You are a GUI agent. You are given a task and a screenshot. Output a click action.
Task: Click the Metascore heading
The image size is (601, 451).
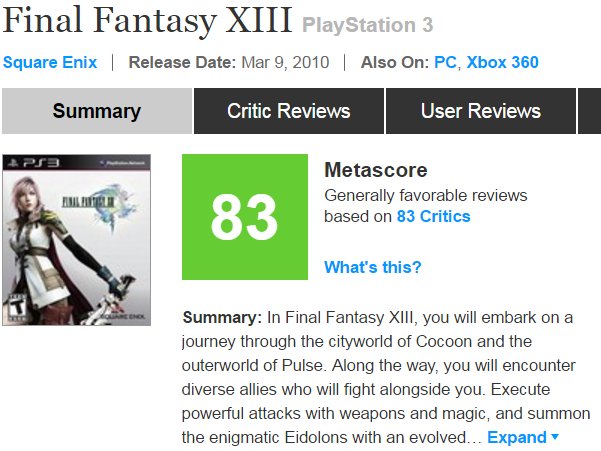[x=375, y=170]
